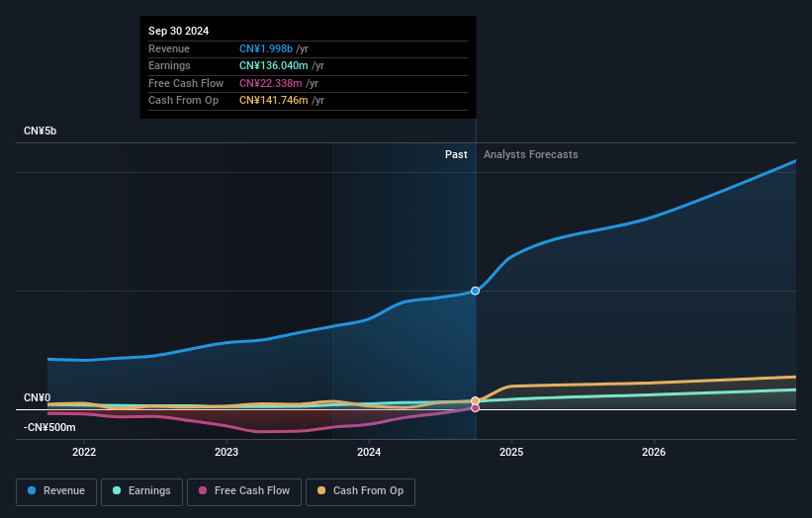Click the CN¥136.040m earnings value

pos(273,65)
